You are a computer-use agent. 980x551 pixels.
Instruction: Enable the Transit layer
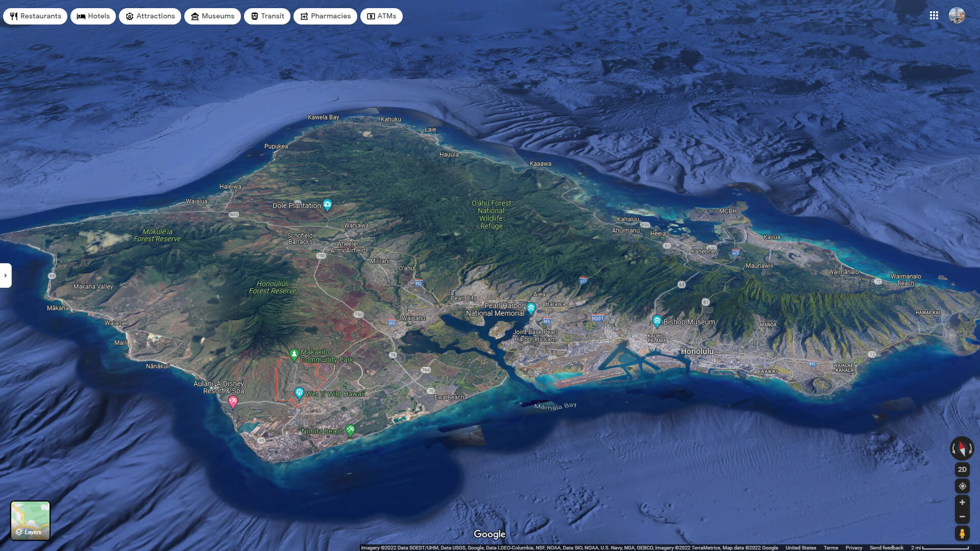pyautogui.click(x=266, y=16)
